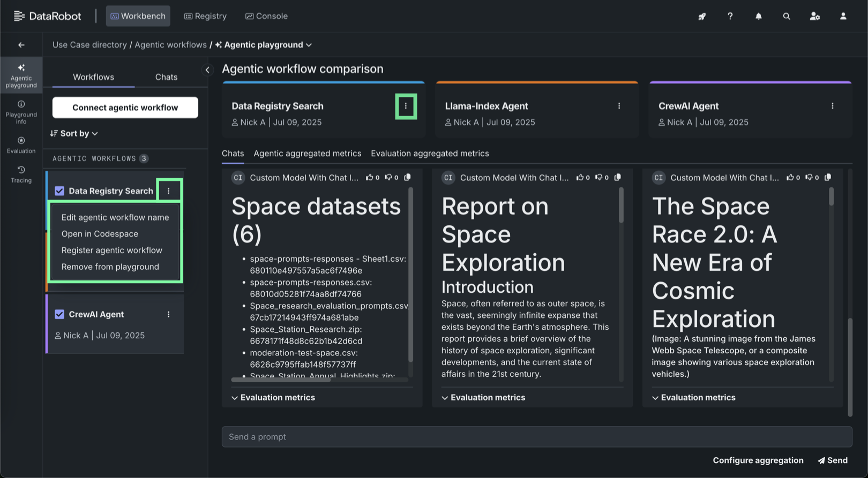Open the help question mark icon
Screen dimensions: 868x478
pos(730,16)
